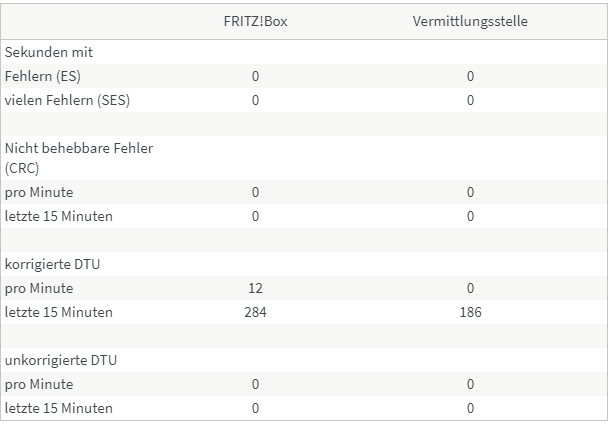Click Vermittlungsstelle value for vielen Fehlern (SES)
Image resolution: width=608 pixels, height=424 pixels.
470,100
